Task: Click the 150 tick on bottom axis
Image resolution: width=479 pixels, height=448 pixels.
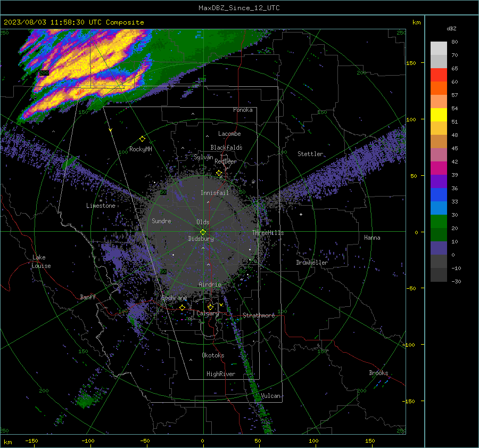Action: 370,441
